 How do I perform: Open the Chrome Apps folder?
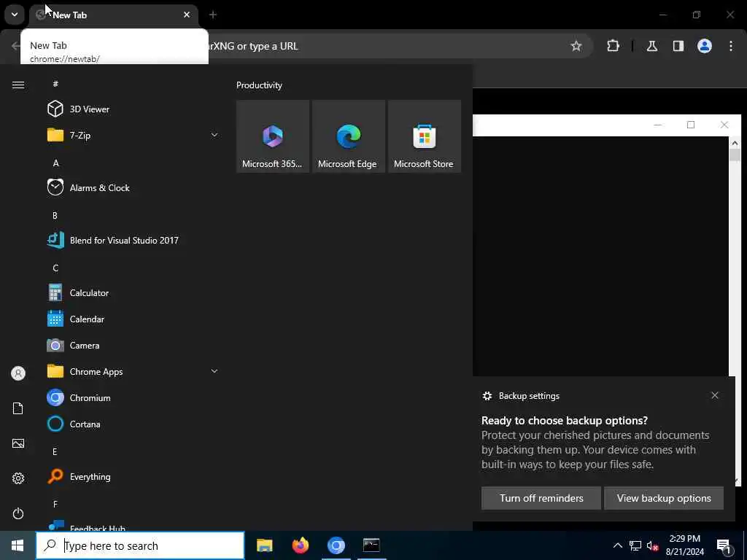tap(133, 371)
